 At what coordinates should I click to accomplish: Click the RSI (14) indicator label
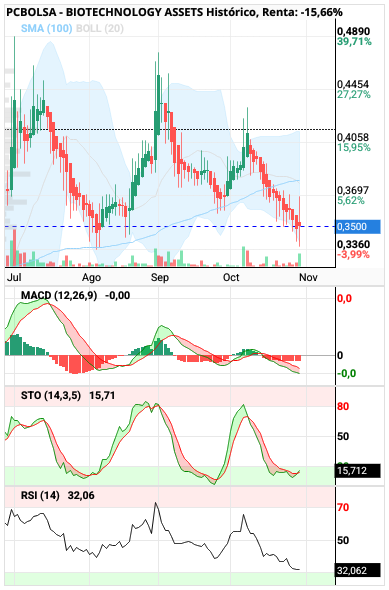pyautogui.click(x=40, y=496)
